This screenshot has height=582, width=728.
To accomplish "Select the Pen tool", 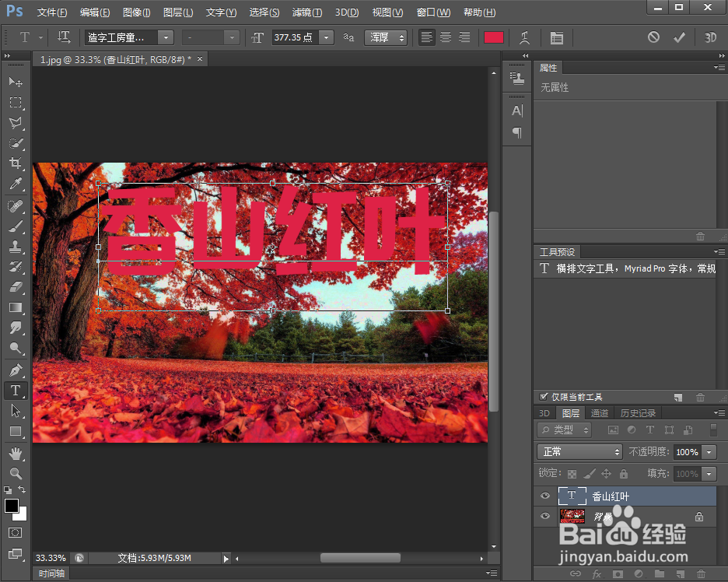I will [16, 370].
